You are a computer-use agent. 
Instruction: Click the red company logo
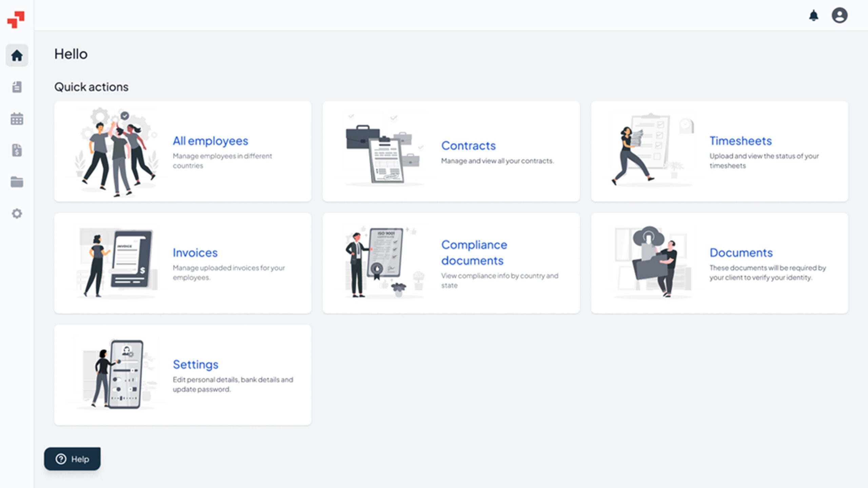[16, 19]
